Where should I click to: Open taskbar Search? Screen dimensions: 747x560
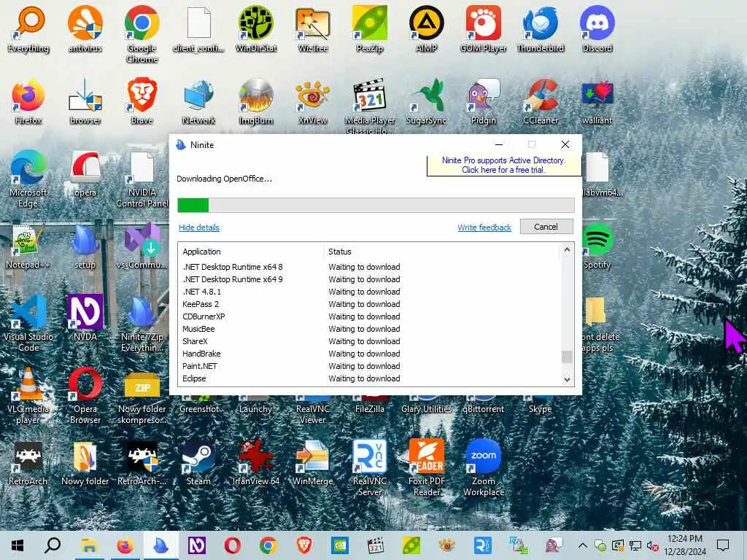[x=53, y=545]
